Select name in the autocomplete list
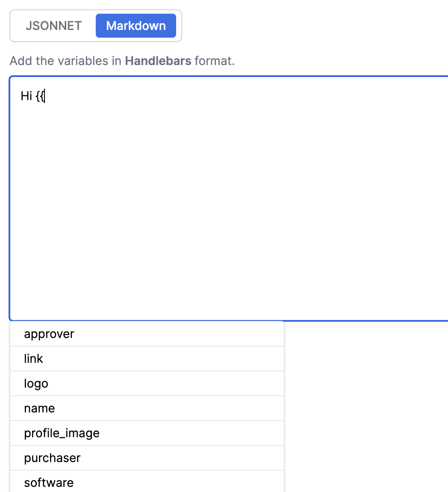The image size is (448, 492). (147, 408)
